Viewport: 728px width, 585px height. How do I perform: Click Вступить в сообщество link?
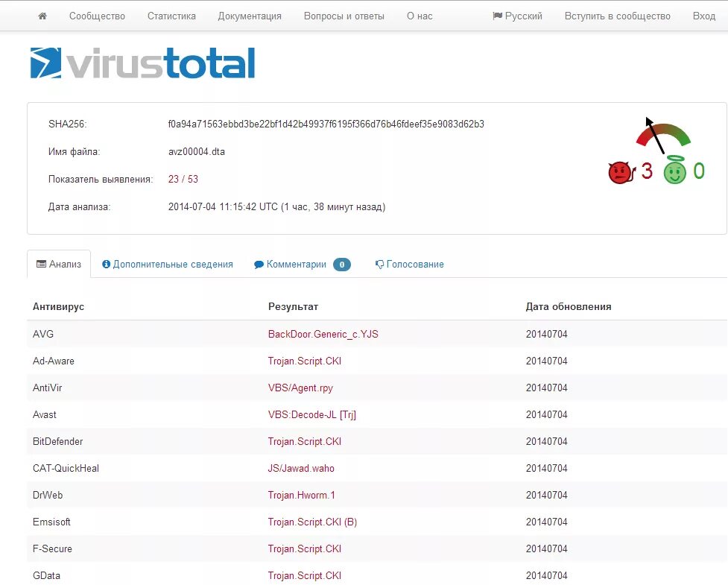pyautogui.click(x=618, y=16)
